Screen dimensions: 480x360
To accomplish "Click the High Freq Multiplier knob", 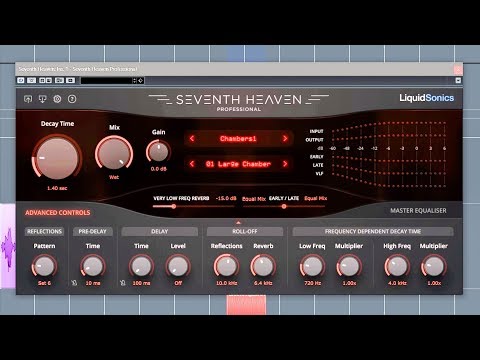I will pos(434,266).
